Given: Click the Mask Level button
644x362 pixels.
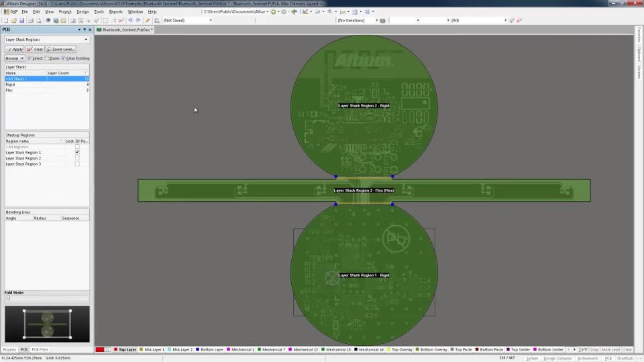Looking at the screenshot, I should [x=610, y=350].
